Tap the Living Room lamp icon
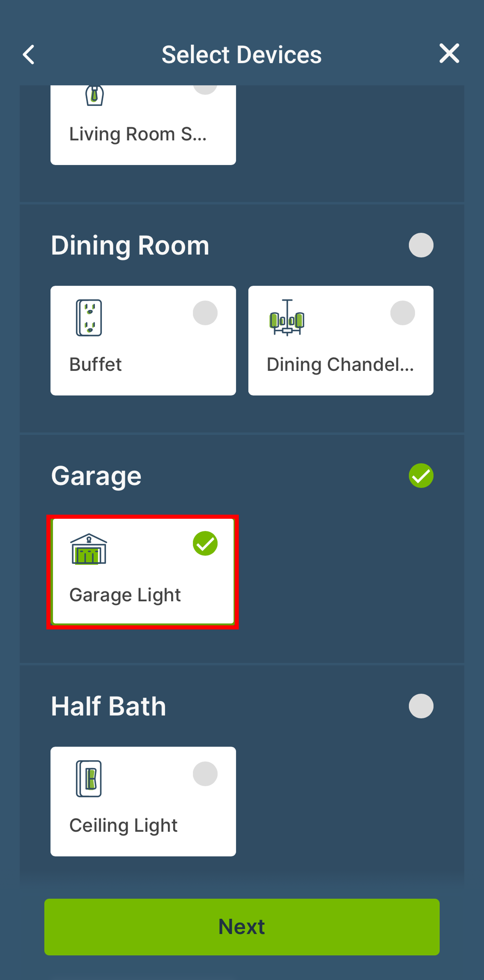Screen dimensions: 484x980 point(94,95)
